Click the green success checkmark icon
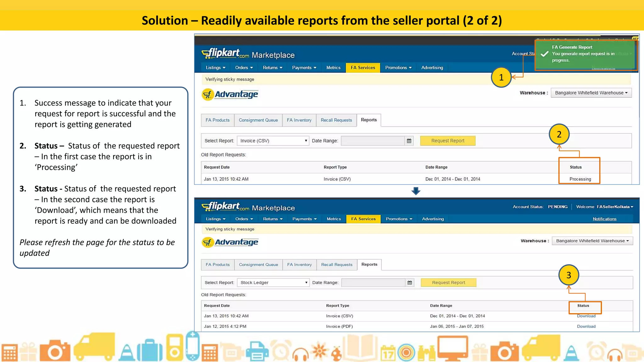644x362 pixels. (544, 54)
